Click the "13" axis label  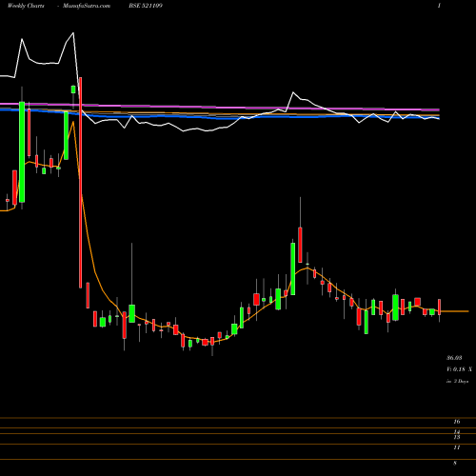pos(457,437)
